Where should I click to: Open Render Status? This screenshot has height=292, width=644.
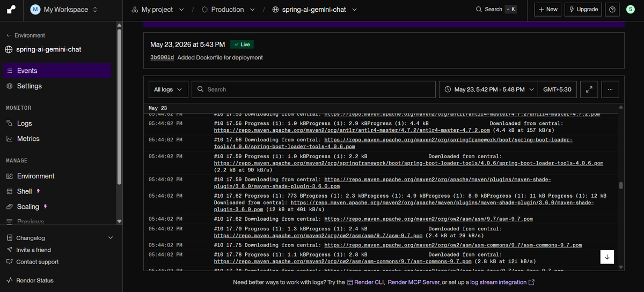coord(35,281)
